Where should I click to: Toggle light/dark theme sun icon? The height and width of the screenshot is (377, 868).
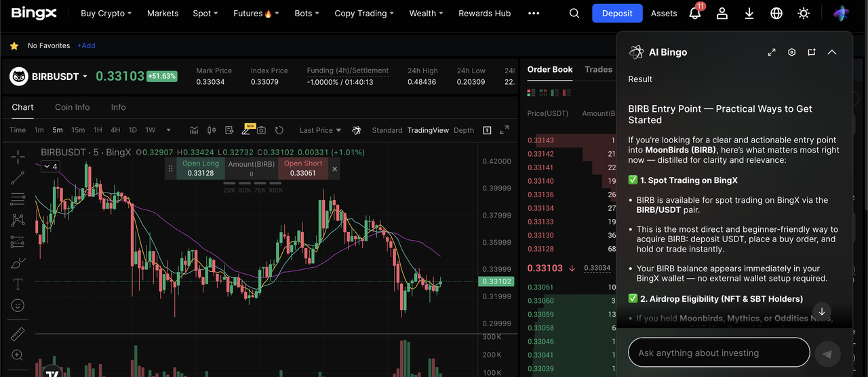(x=804, y=13)
